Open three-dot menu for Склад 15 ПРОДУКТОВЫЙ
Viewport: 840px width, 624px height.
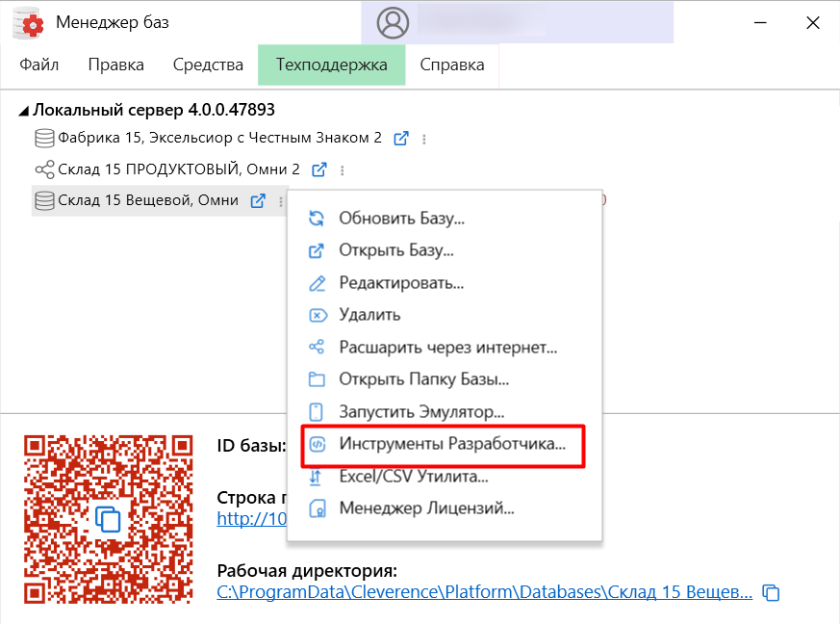click(x=342, y=169)
